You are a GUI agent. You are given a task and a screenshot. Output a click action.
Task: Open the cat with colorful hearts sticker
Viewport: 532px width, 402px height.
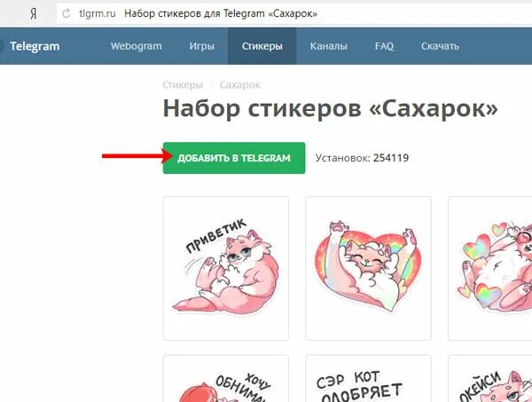(x=490, y=268)
